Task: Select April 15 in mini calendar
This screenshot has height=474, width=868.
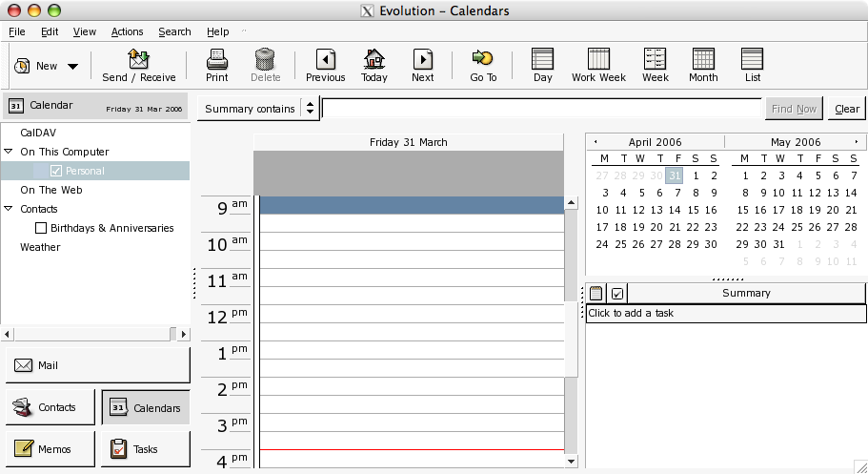Action: point(693,210)
